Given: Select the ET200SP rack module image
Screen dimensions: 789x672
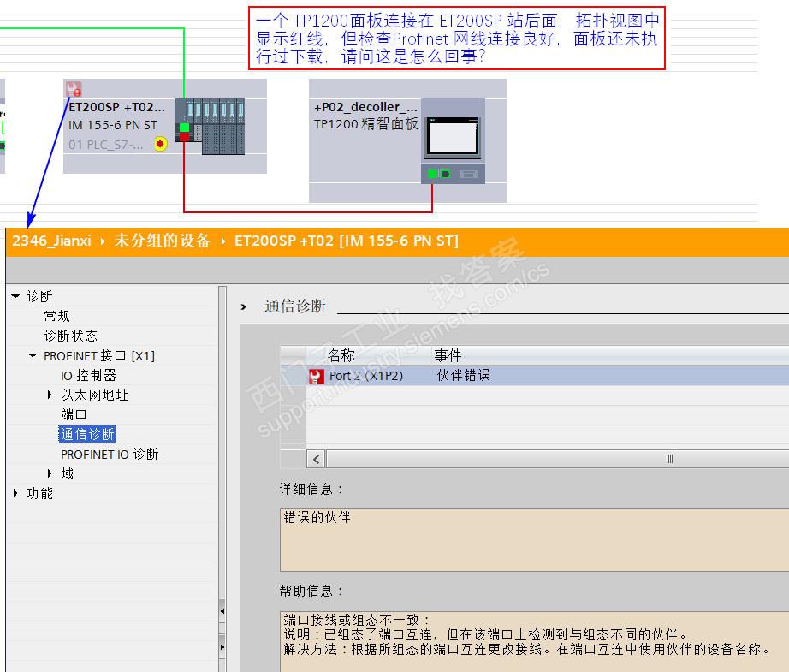Looking at the screenshot, I should tap(211, 127).
